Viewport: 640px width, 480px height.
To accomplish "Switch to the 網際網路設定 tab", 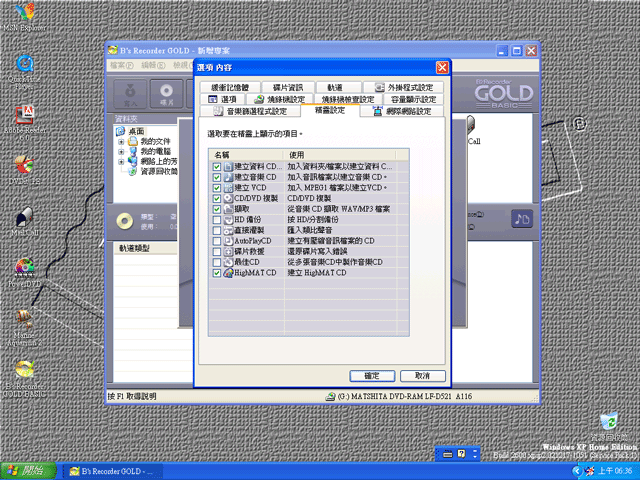I will pos(402,111).
